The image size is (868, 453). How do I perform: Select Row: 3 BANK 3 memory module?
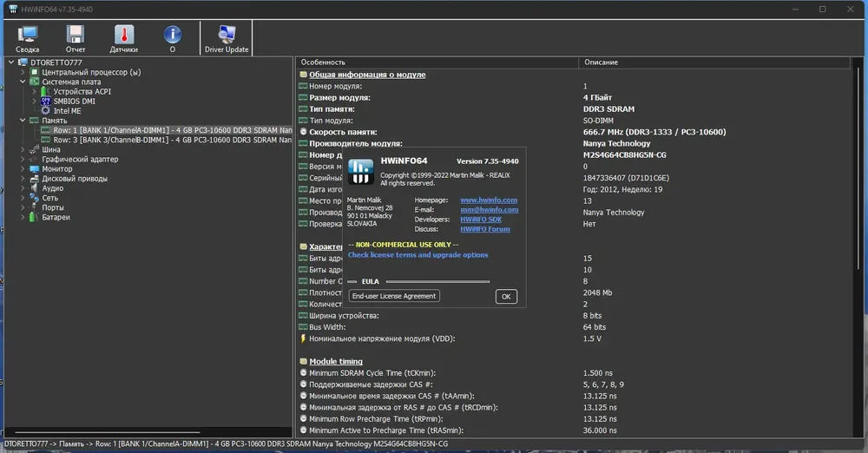click(172, 140)
